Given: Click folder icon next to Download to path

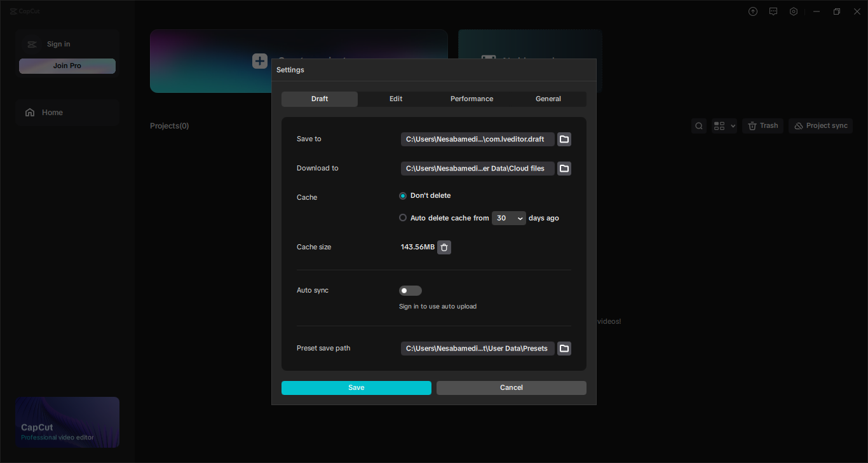Looking at the screenshot, I should [564, 169].
